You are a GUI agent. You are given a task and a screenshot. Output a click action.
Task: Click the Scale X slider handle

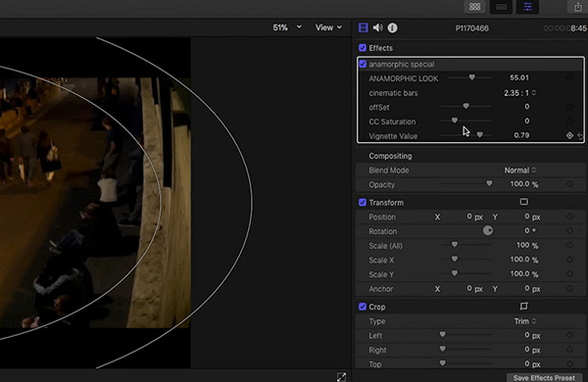455,259
